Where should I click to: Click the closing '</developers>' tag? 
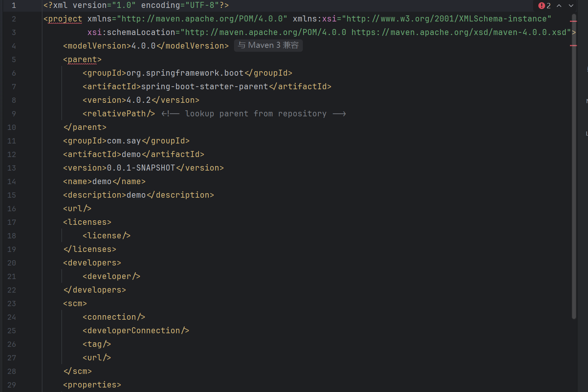click(95, 290)
